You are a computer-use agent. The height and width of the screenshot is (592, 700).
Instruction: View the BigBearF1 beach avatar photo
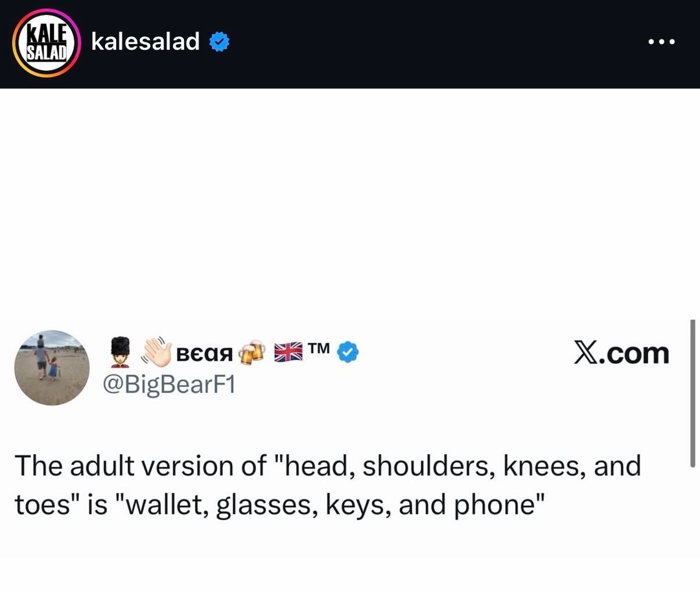pyautogui.click(x=52, y=368)
